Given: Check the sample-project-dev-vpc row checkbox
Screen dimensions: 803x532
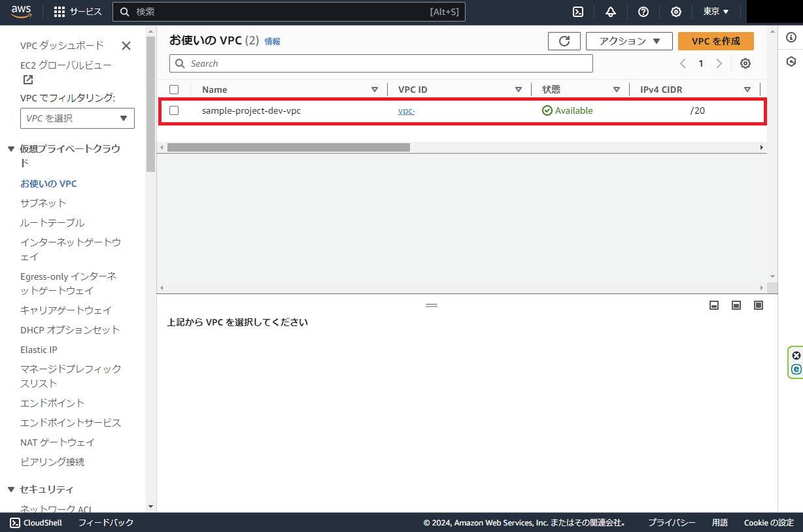Looking at the screenshot, I should click(x=174, y=110).
